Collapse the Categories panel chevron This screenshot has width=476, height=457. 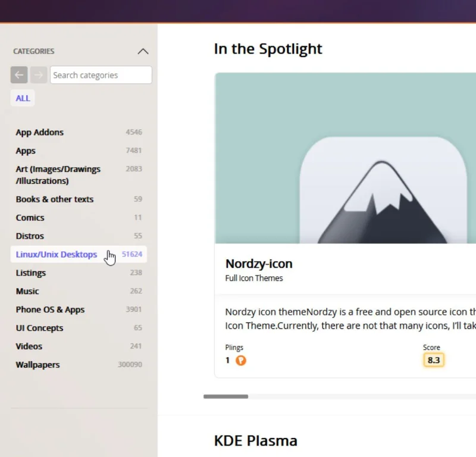coord(143,51)
